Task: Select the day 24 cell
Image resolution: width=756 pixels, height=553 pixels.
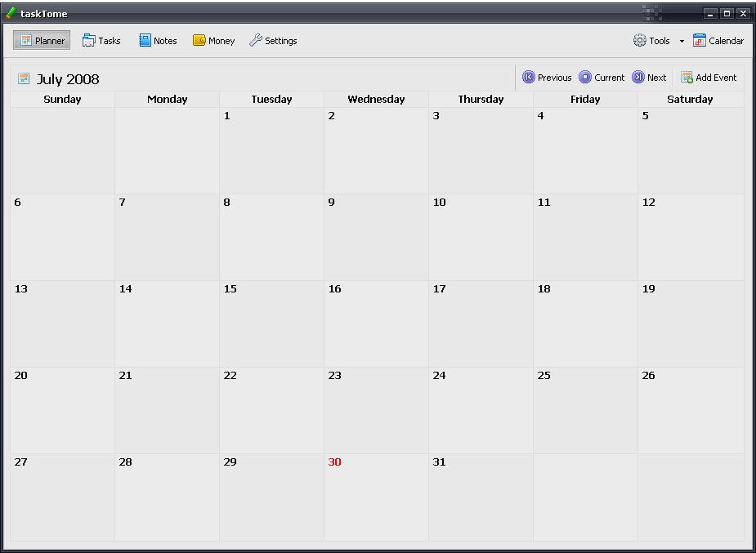Action: [481, 411]
